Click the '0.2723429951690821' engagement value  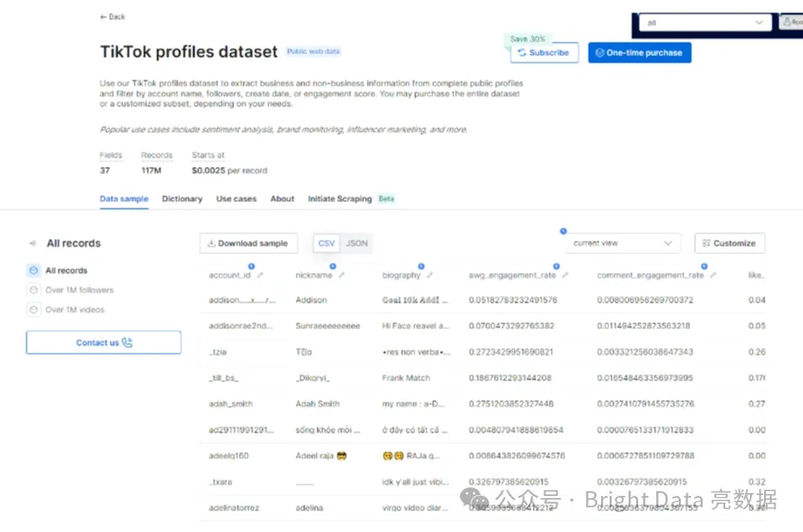tap(511, 352)
